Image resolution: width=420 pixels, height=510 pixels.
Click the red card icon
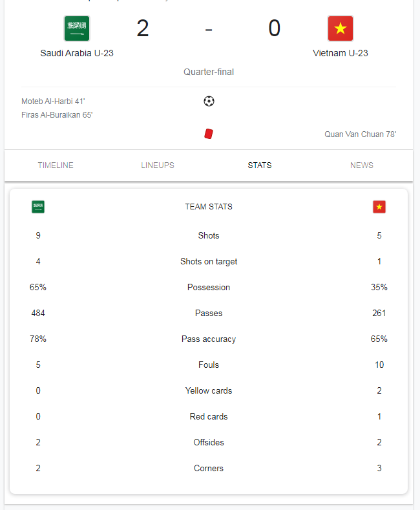click(209, 134)
